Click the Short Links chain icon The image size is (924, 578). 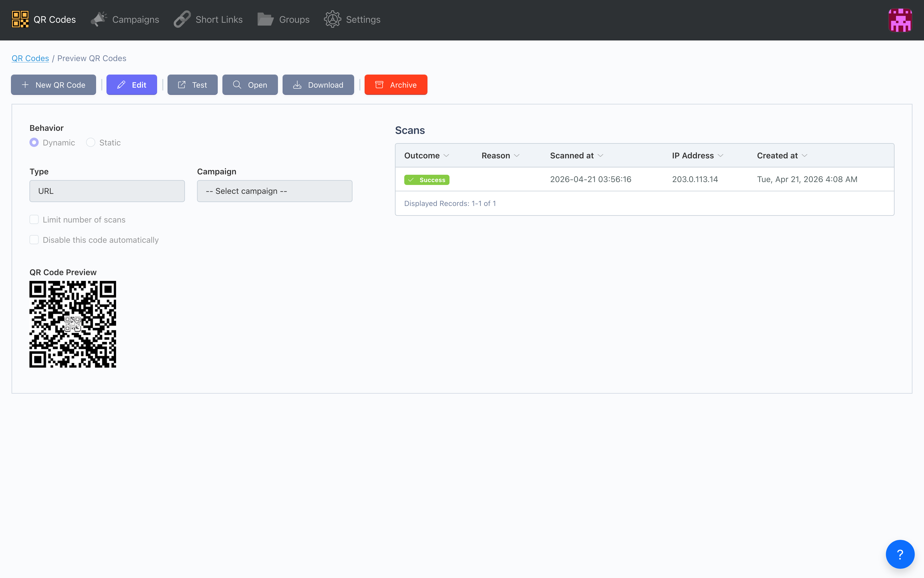(x=182, y=19)
